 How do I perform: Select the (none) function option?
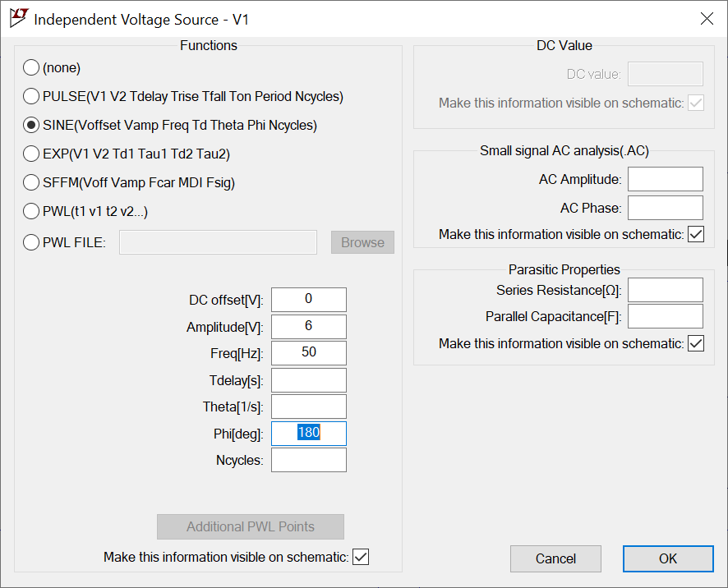(31, 67)
